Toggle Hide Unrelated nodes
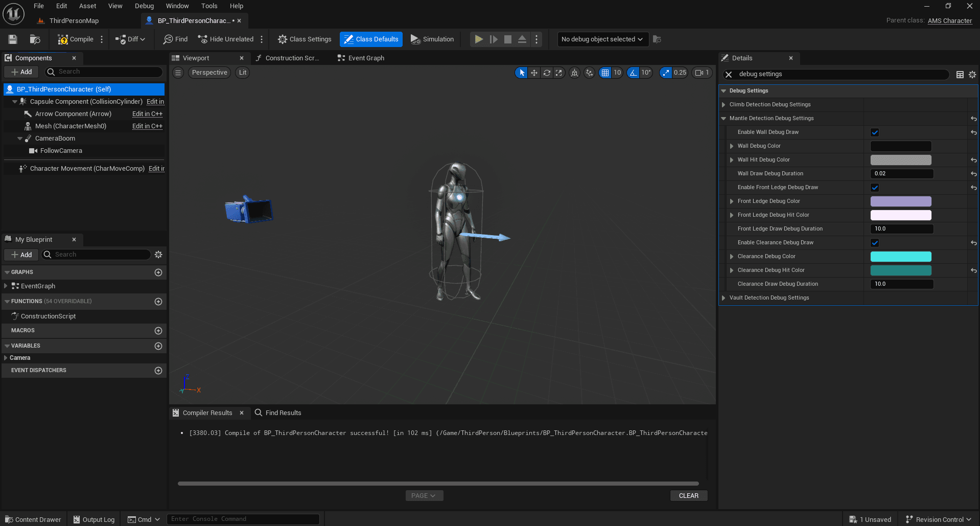980x526 pixels. (225, 39)
